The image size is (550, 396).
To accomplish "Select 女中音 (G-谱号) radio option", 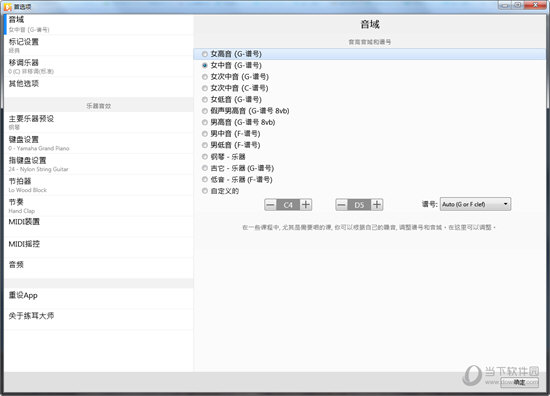I will click(x=205, y=65).
